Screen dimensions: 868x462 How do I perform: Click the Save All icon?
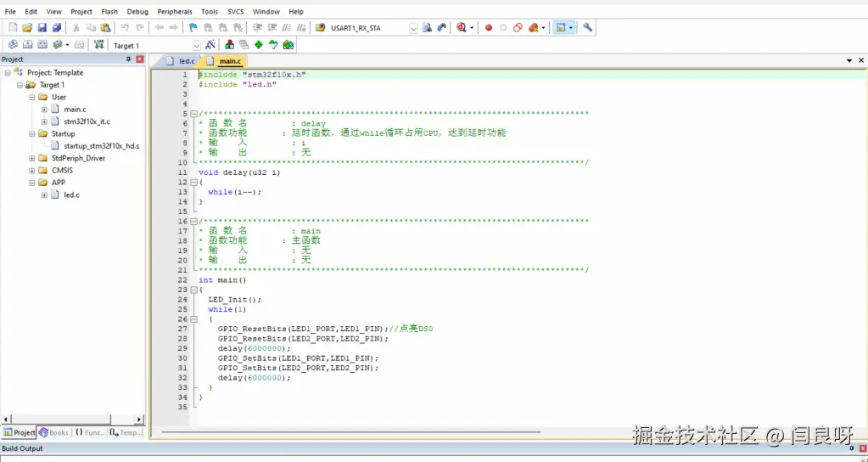click(57, 27)
